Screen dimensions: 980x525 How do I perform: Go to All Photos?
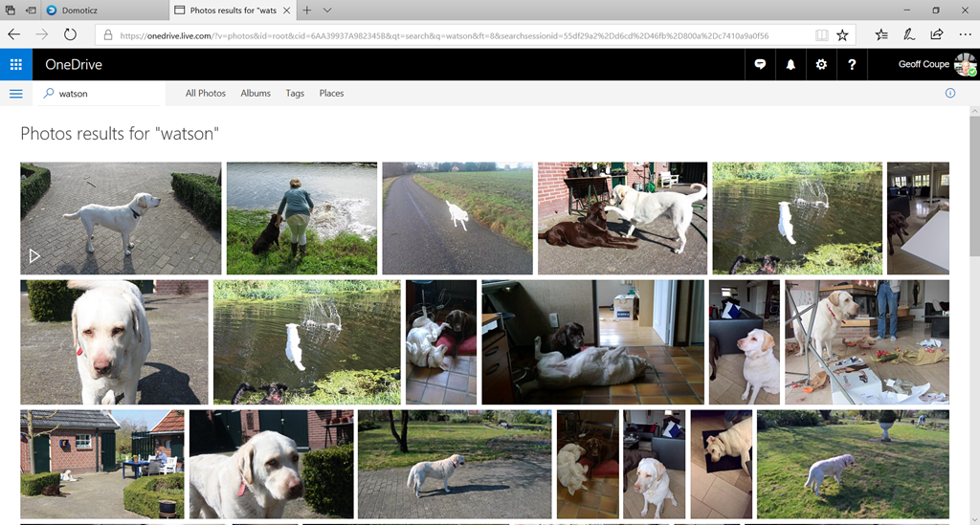[206, 94]
